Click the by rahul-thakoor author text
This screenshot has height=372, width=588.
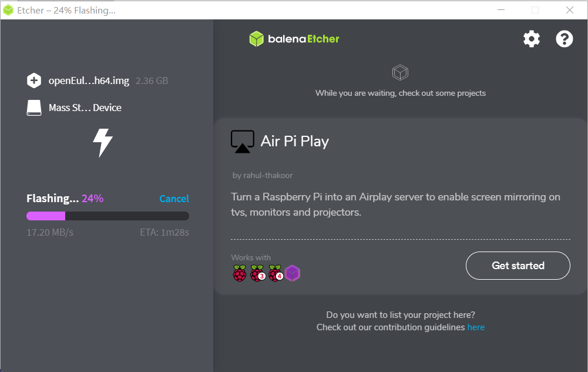pos(263,175)
